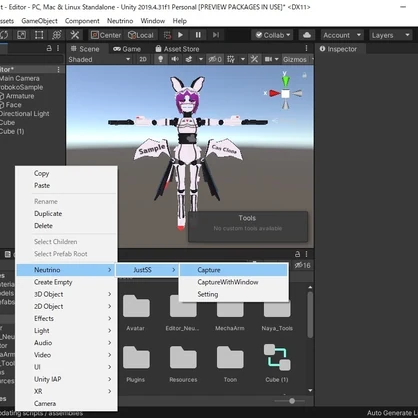The width and height of the screenshot is (418, 418).
Task: Select Directional Light in Hierarchy
Action: pyautogui.click(x=25, y=114)
